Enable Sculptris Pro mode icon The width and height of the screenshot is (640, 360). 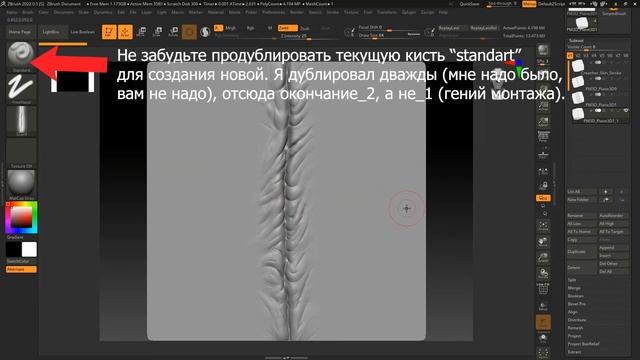click(205, 32)
